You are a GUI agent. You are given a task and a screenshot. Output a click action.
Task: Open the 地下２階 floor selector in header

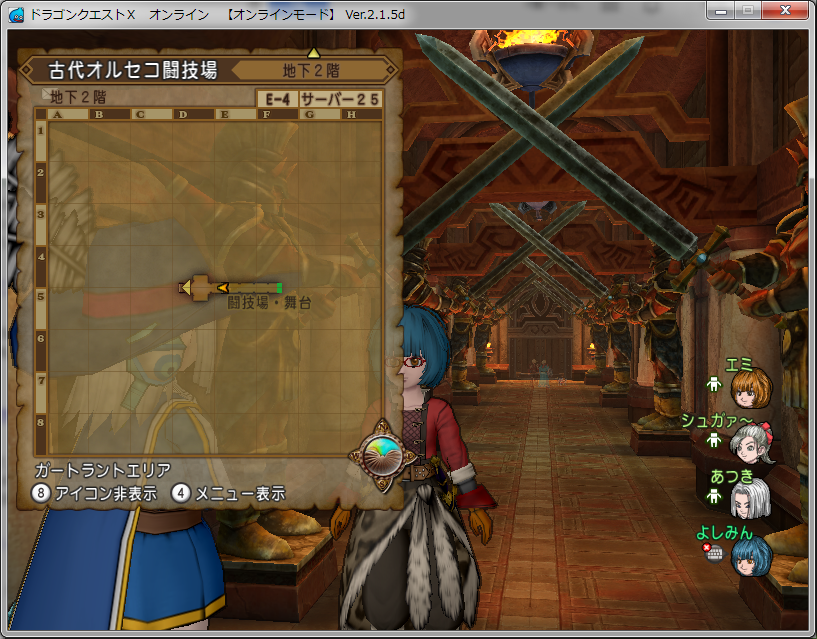pyautogui.click(x=312, y=71)
